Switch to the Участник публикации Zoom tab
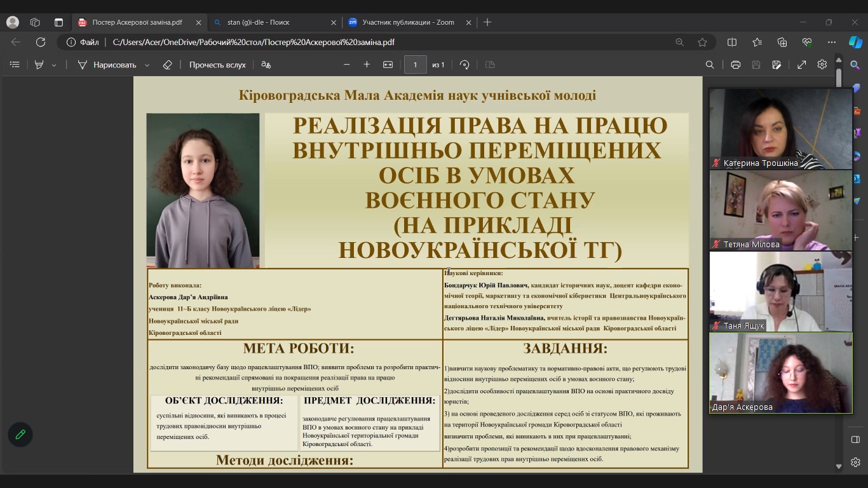Image resolution: width=868 pixels, height=488 pixels. [x=407, y=22]
